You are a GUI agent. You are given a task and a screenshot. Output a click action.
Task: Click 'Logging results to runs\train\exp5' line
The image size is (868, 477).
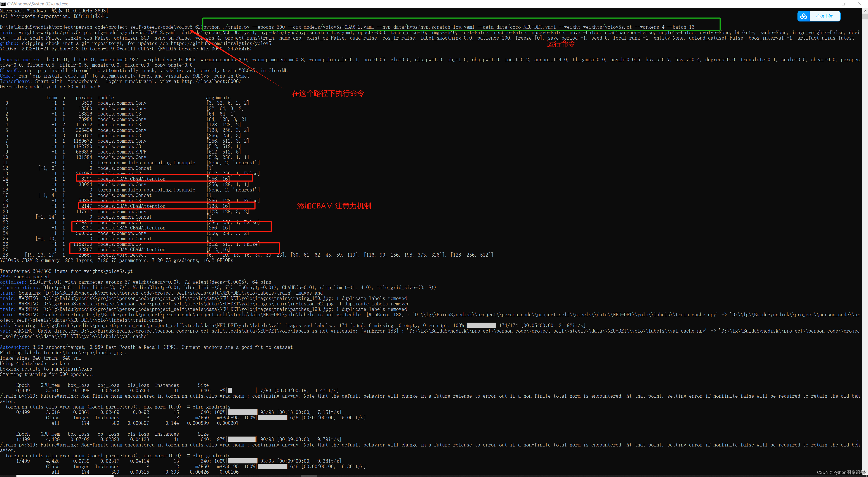coord(46,369)
